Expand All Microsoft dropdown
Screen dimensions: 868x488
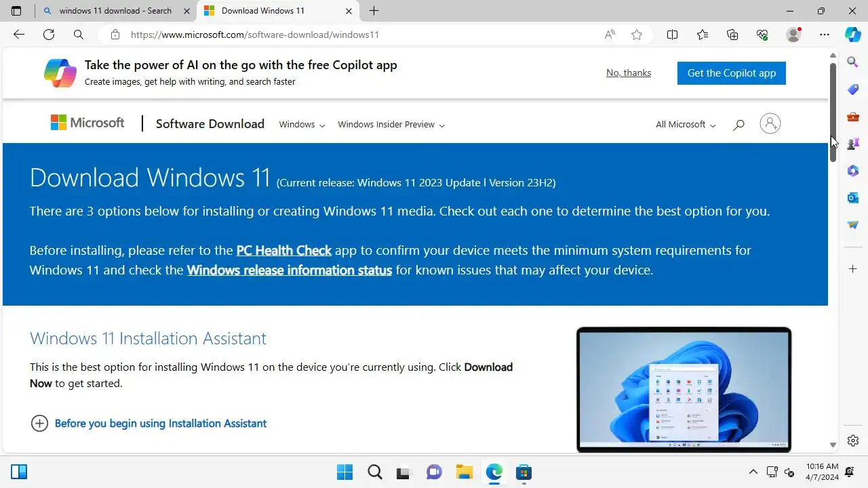[686, 125]
